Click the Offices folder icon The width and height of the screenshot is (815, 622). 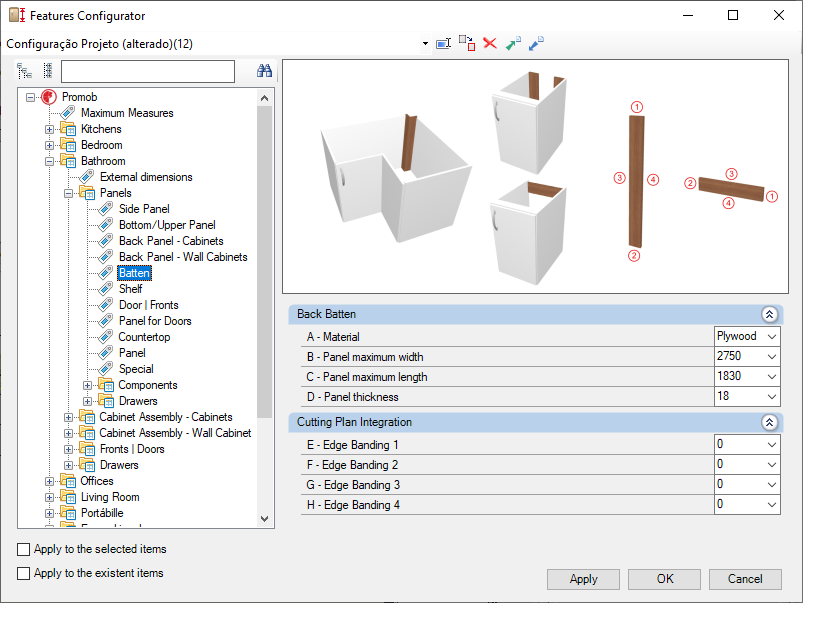68,481
